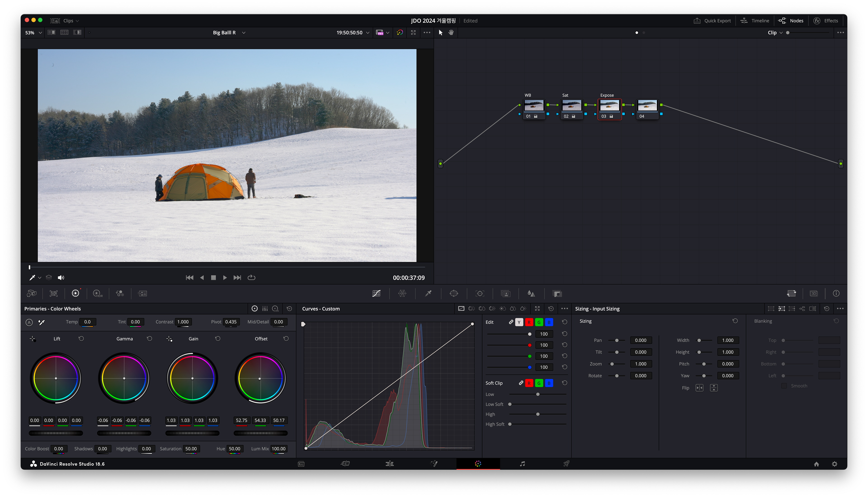Mute the viewer audio speaker
Screen dimensions: 868x497
pyautogui.click(x=61, y=278)
